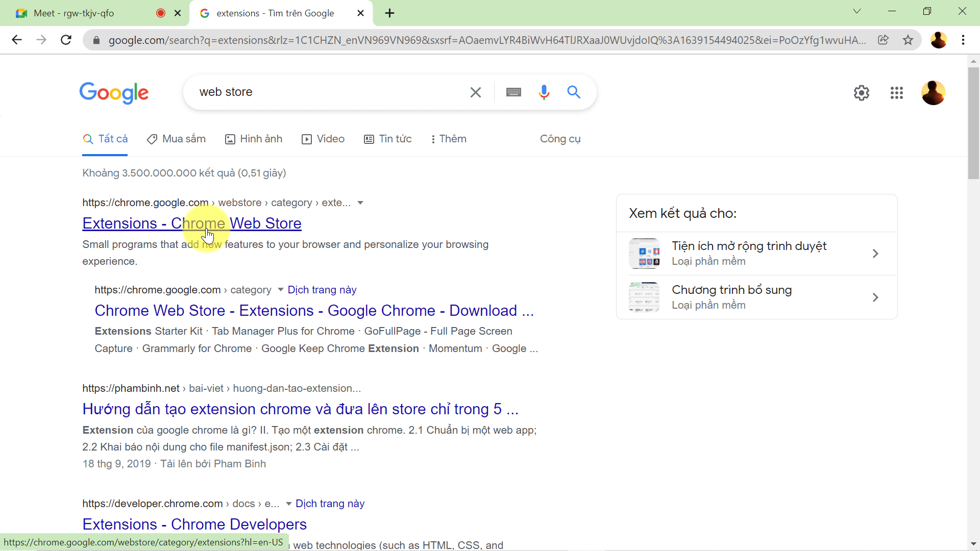980x551 pixels.
Task: Click the results count text Khoảng 3.500.000.000
Action: (x=184, y=173)
